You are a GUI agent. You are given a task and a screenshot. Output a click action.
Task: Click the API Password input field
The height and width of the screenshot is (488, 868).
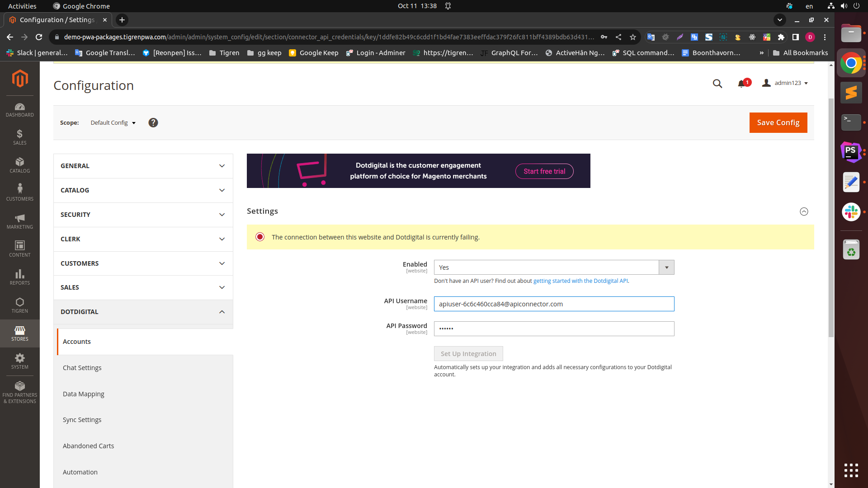(x=554, y=329)
